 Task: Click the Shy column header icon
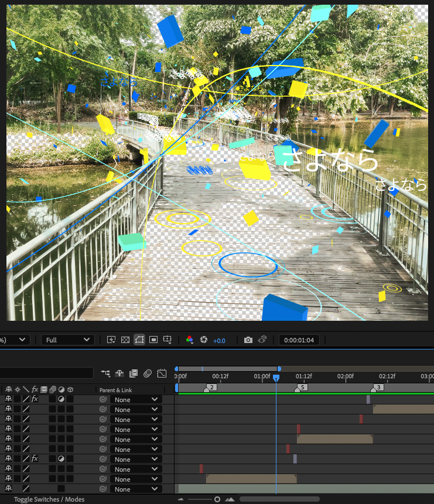click(9, 390)
